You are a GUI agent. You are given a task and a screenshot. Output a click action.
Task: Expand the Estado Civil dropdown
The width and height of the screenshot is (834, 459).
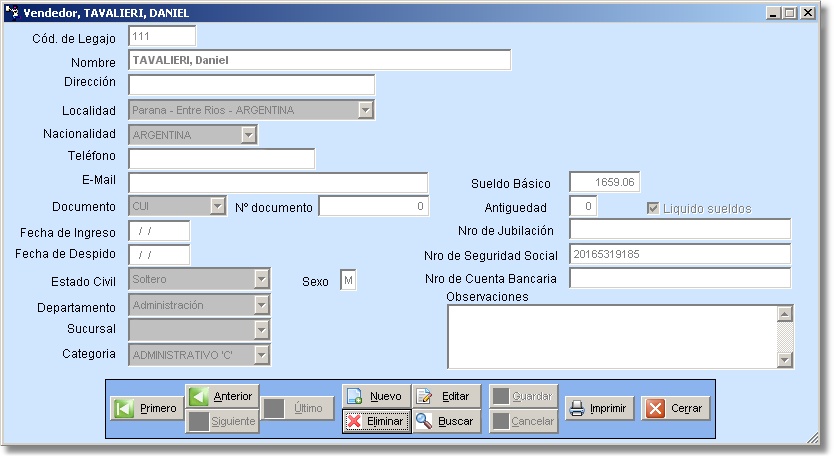point(262,280)
